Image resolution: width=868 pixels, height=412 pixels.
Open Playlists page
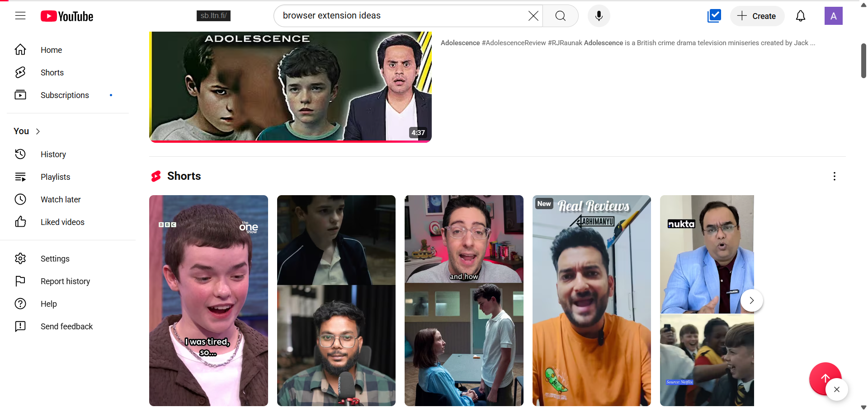pos(68,177)
